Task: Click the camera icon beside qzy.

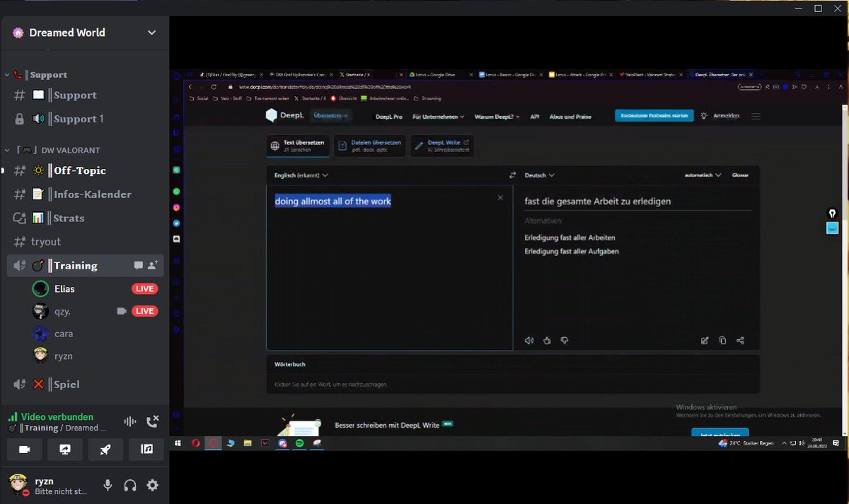Action: point(122,311)
